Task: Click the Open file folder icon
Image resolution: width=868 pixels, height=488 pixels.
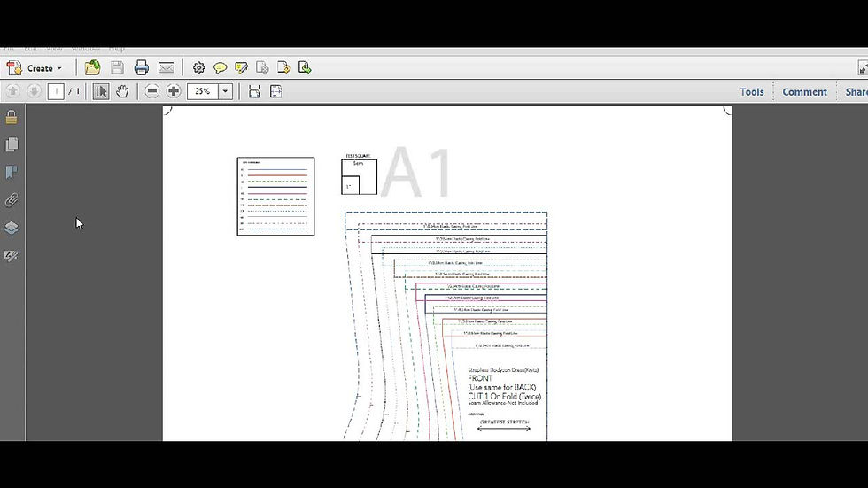Action: (x=92, y=67)
